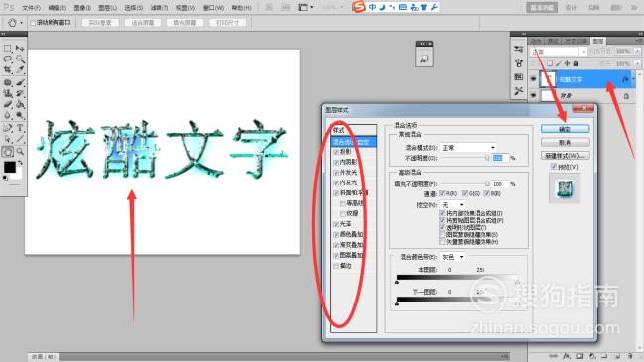Select the Line shape tool

point(20,139)
